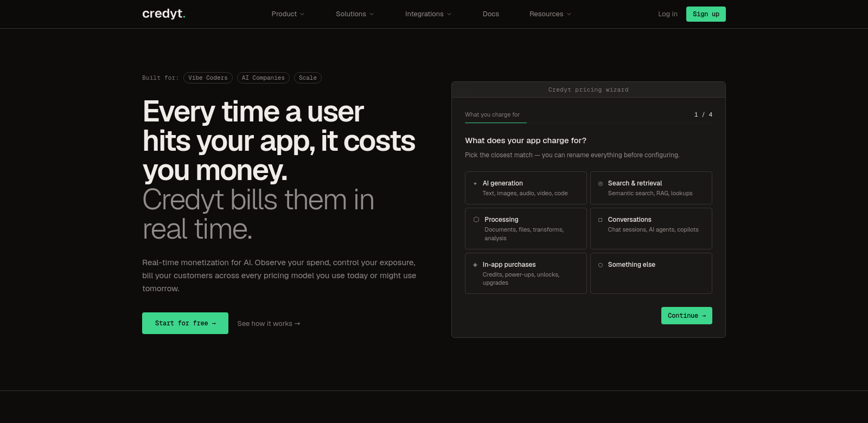
Task: Open the Docs page
Action: 491,14
